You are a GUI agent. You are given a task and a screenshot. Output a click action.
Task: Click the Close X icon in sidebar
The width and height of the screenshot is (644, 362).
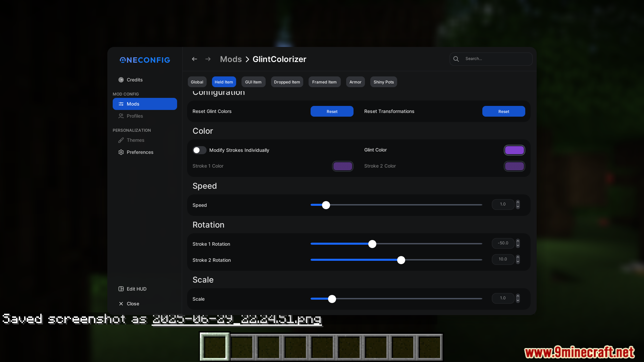121,304
